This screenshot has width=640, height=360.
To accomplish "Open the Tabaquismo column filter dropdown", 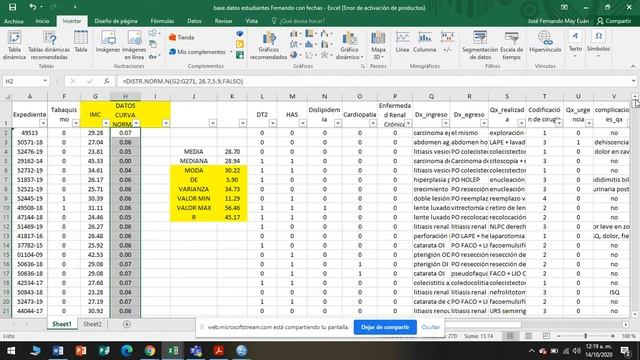I will point(76,123).
